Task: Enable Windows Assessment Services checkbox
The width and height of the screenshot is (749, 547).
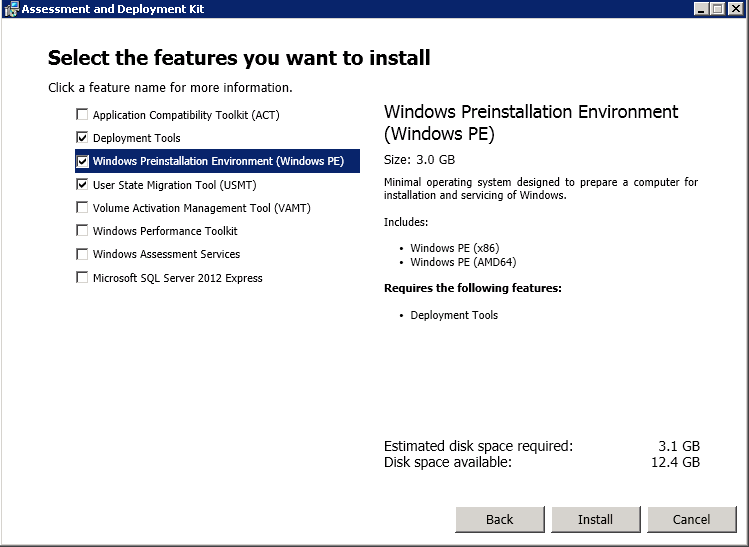Action: point(82,254)
